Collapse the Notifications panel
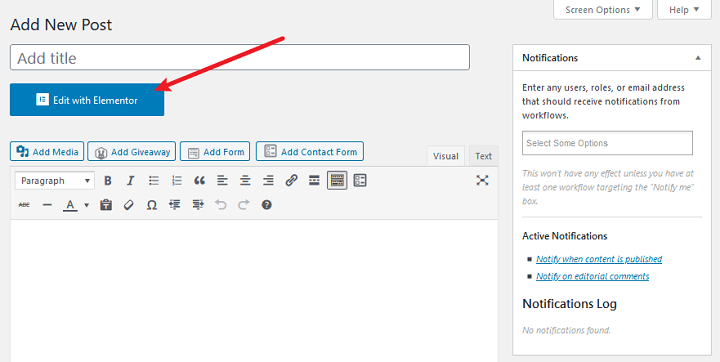 coord(698,58)
